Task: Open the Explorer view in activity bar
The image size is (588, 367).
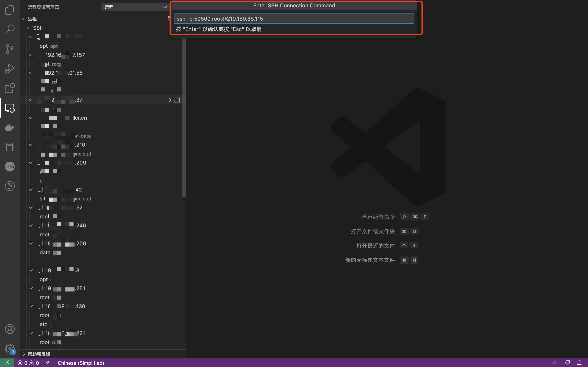Action: [x=10, y=10]
